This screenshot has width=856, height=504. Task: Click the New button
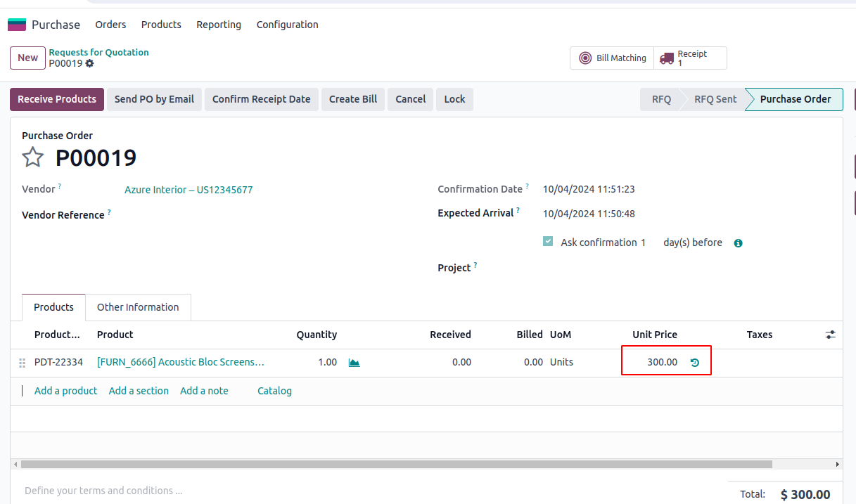[28, 58]
